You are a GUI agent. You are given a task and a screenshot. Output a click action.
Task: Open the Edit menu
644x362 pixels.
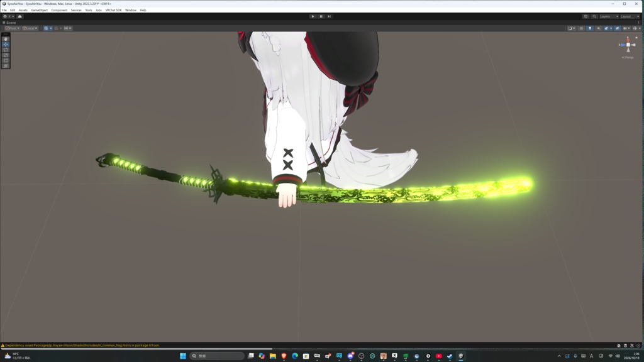click(x=13, y=10)
